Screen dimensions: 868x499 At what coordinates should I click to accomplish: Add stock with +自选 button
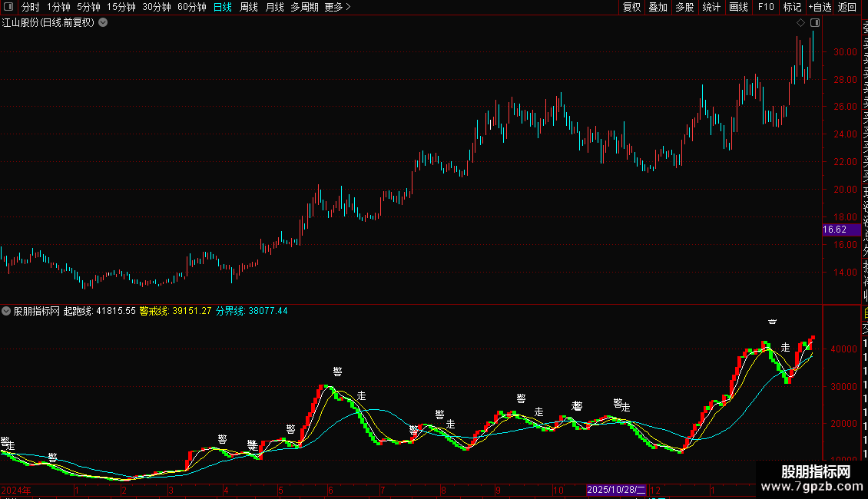click(820, 7)
